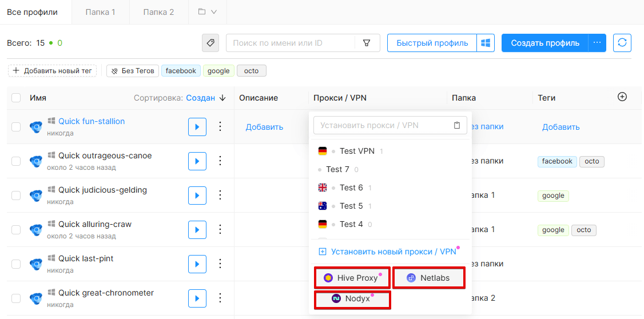Click Quick last-pint profile name
Image resolution: width=644 pixels, height=319 pixels.
(86, 258)
